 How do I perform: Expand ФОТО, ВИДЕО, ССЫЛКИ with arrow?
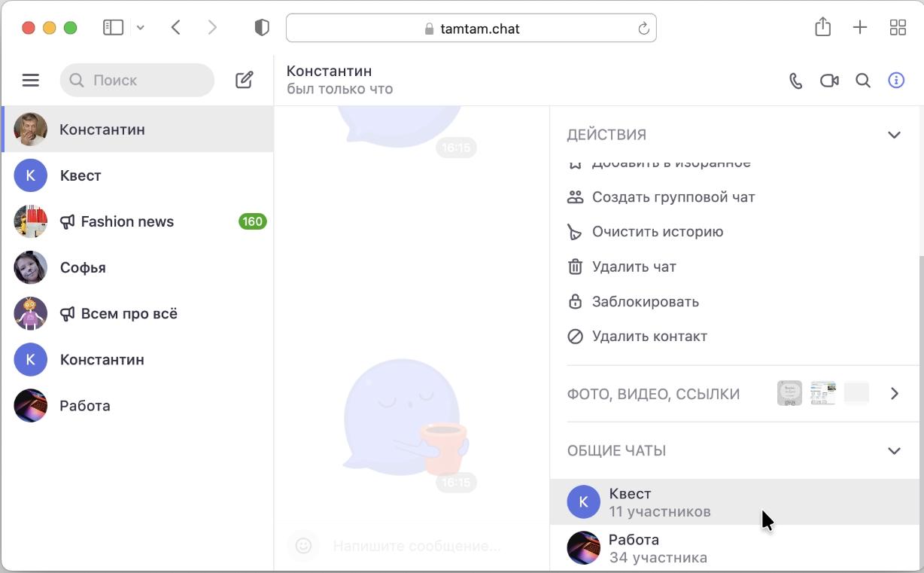894,394
